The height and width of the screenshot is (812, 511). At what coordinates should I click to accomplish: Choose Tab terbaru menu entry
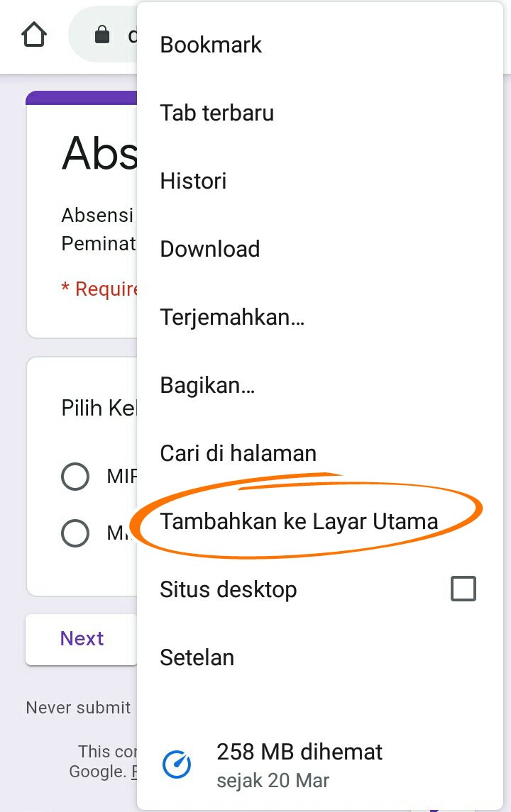216,113
